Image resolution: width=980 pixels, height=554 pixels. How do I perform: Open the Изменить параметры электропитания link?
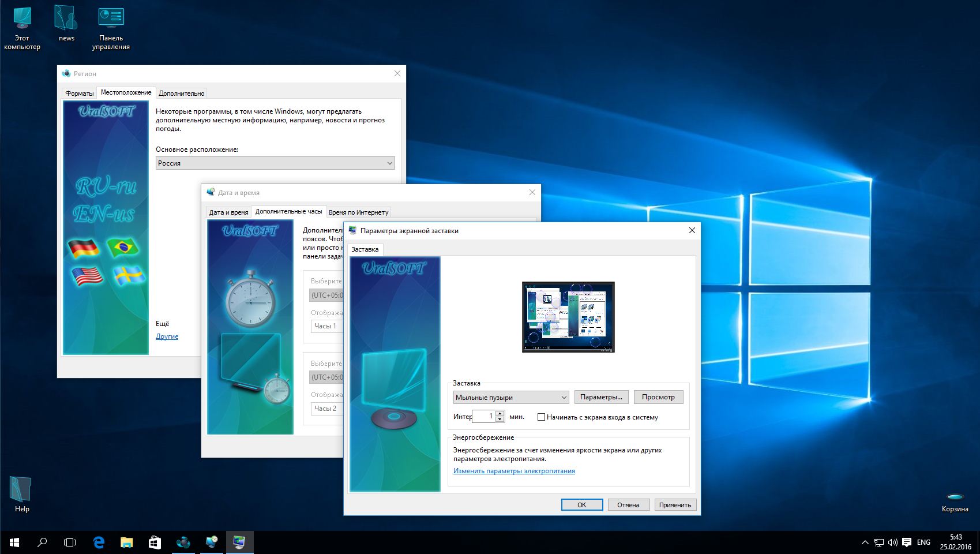(x=514, y=471)
